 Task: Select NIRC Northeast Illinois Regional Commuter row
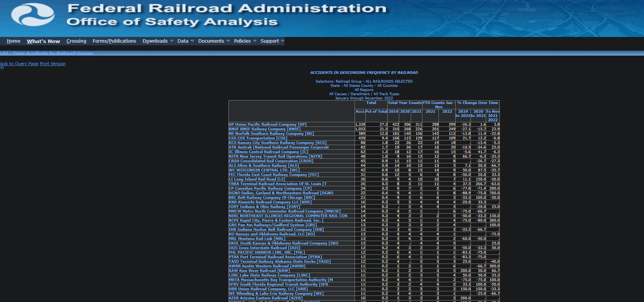[288, 216]
